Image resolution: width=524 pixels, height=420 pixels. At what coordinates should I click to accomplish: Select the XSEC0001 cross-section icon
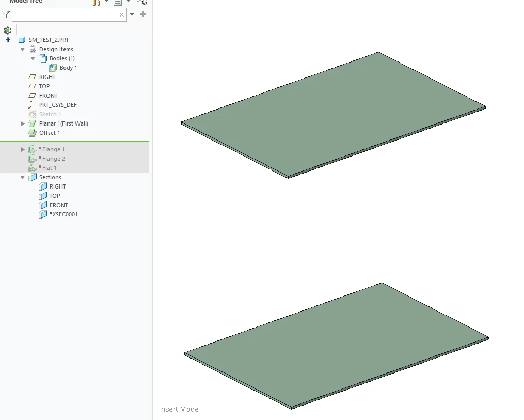(43, 215)
